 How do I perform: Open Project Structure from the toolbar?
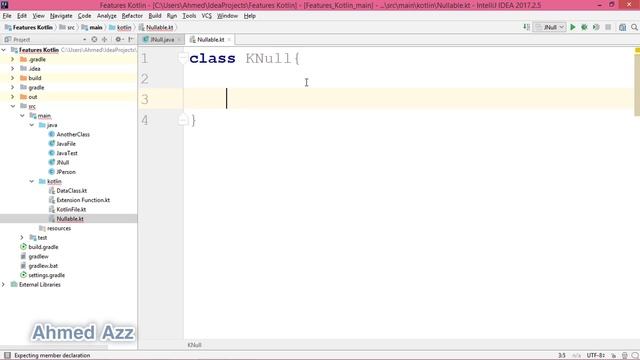622,27
